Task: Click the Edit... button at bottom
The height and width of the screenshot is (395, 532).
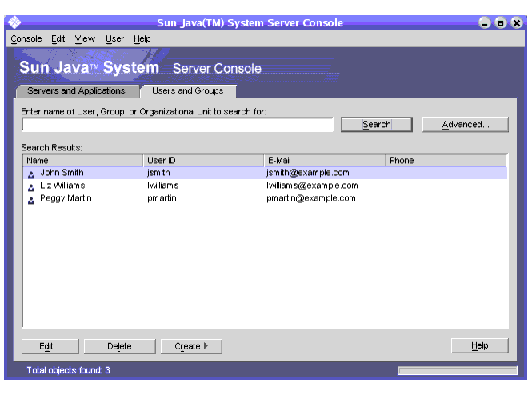Action: click(x=50, y=346)
